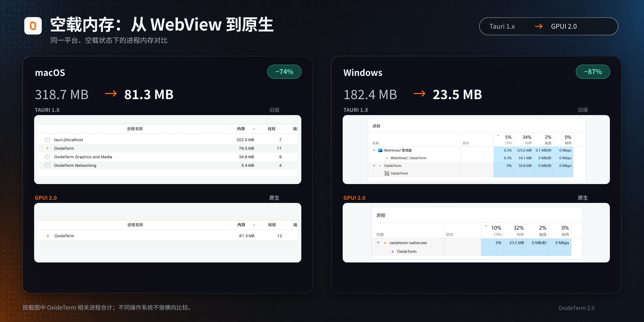Sort by 进程名称 in the GPUI macOS table
Viewport: 644px width, 322px height.
click(x=135, y=225)
